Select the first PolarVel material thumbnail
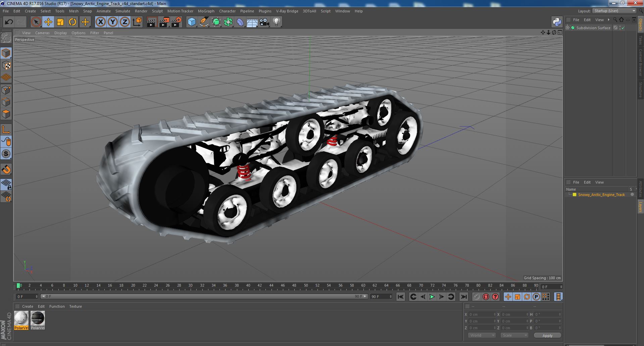The image size is (644, 346). [x=21, y=318]
